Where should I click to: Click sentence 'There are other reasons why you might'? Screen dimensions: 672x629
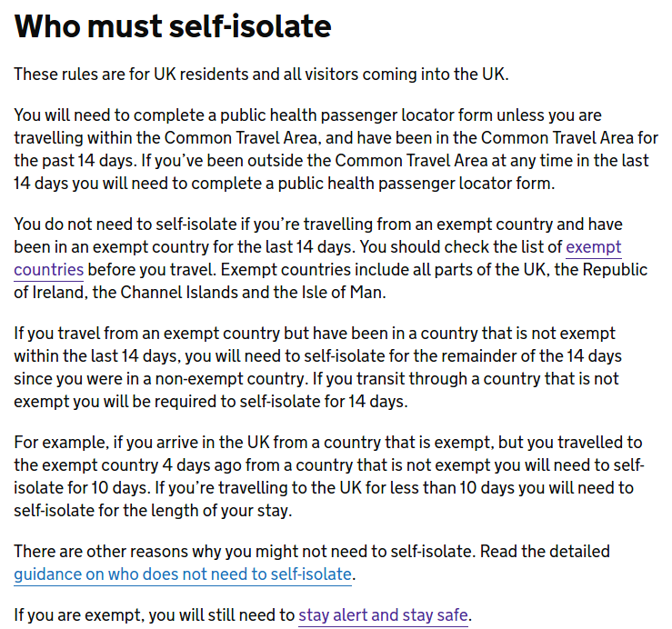click(245, 551)
